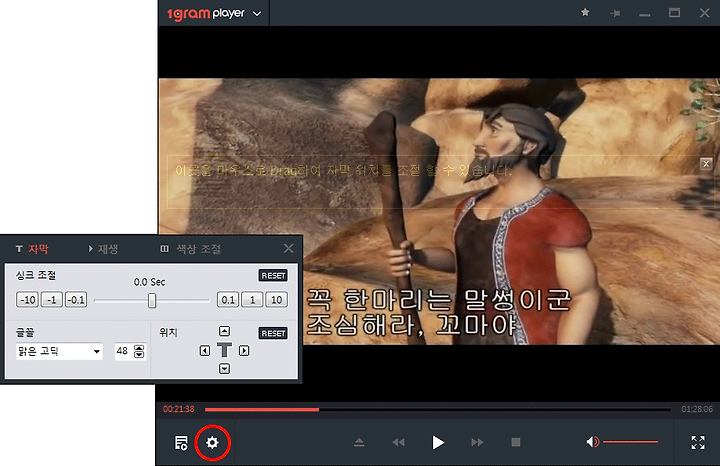Image resolution: width=720 pixels, height=466 pixels.
Task: Enter fullscreen mode
Action: [x=698, y=443]
